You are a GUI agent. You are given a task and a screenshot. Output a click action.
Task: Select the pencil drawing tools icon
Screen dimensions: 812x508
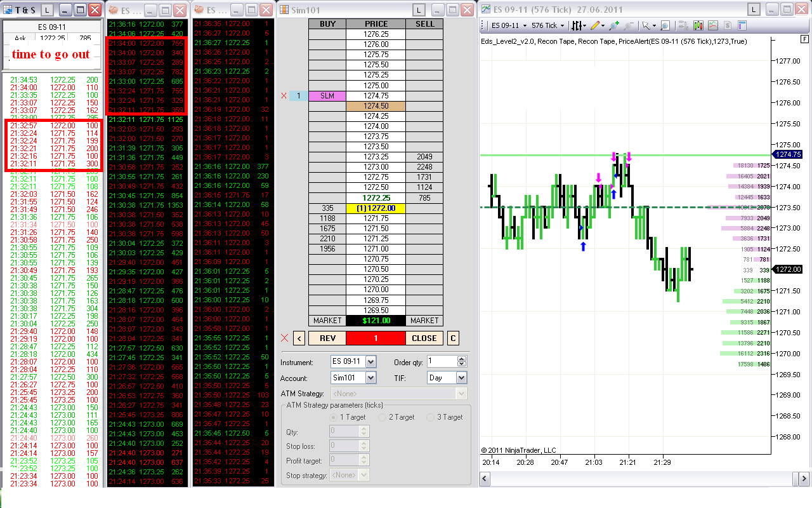coord(596,25)
